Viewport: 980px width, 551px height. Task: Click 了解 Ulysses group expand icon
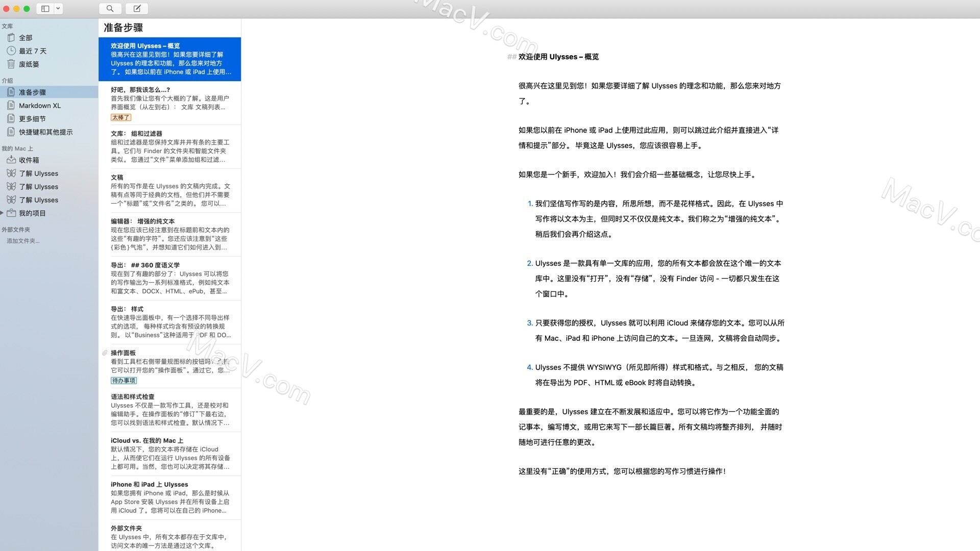pos(5,173)
